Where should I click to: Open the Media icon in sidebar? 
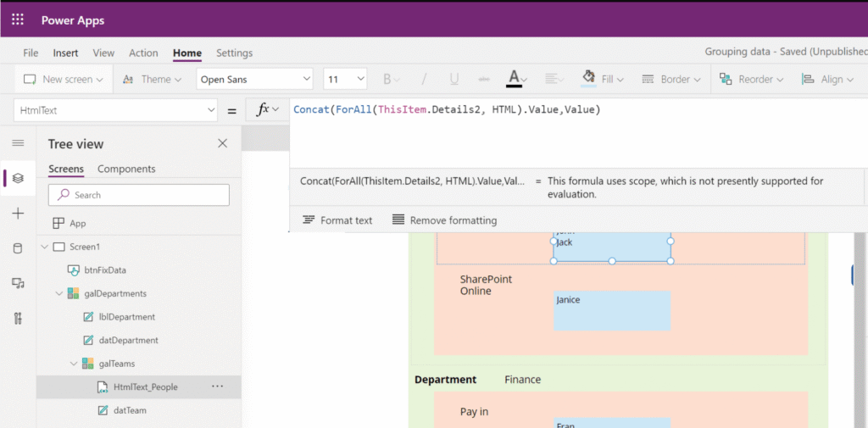19,283
